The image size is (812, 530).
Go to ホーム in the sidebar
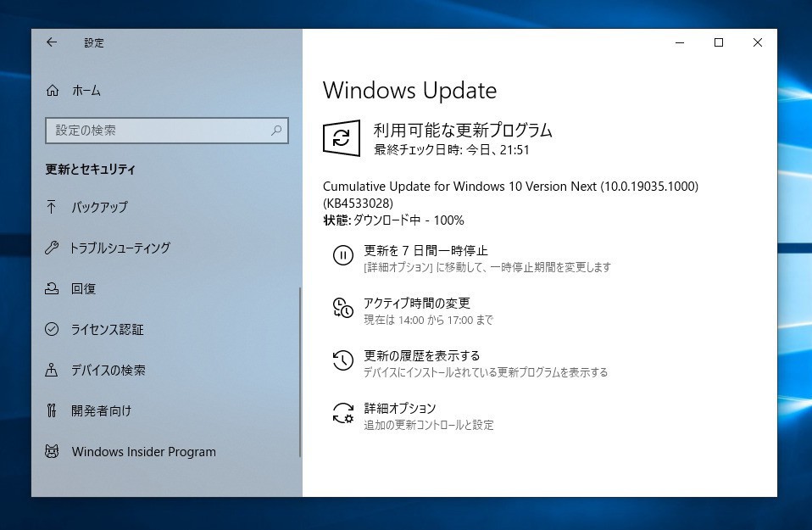(86, 91)
